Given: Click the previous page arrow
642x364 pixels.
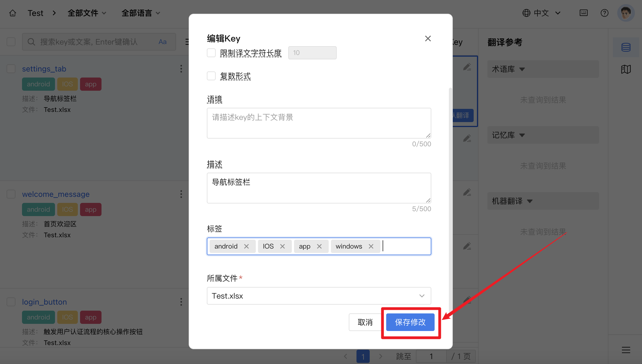Looking at the screenshot, I should coord(345,357).
